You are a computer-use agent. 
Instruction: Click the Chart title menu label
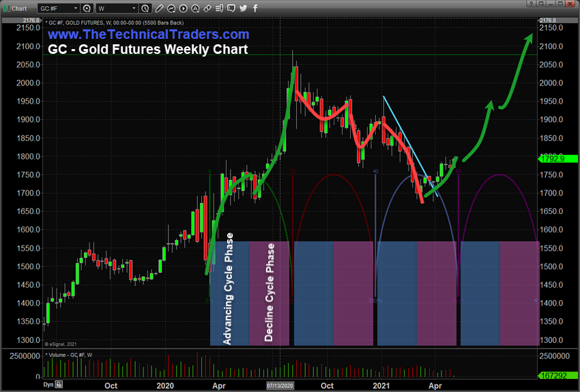(x=19, y=8)
